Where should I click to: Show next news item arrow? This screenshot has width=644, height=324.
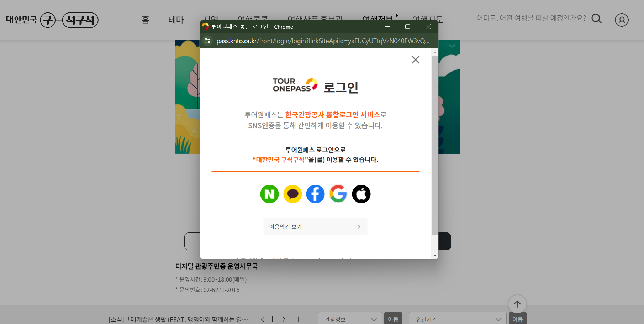(284, 319)
